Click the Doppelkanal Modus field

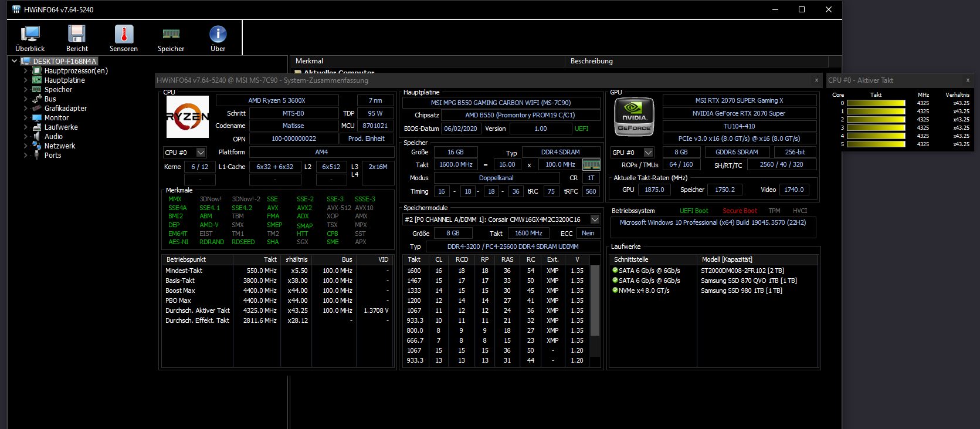[x=496, y=178]
